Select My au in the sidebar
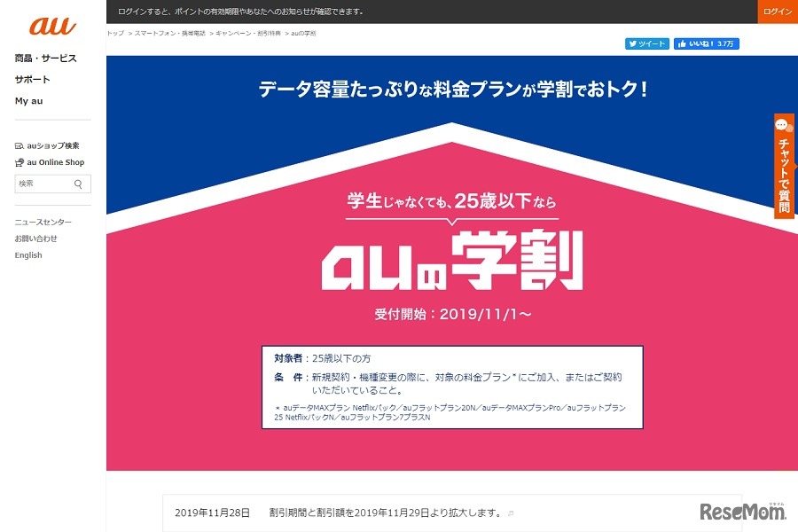The image size is (798, 532). pyautogui.click(x=28, y=100)
